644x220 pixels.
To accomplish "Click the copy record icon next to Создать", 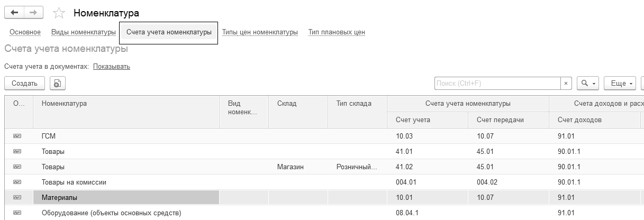I will point(58,83).
